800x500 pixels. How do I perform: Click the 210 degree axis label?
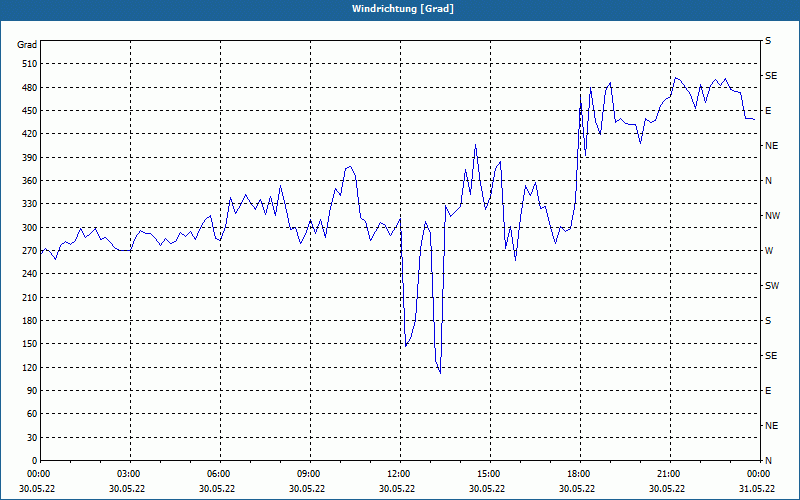pyautogui.click(x=30, y=297)
